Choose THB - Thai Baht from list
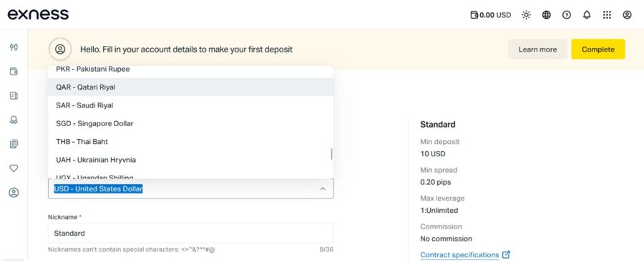 point(190,142)
